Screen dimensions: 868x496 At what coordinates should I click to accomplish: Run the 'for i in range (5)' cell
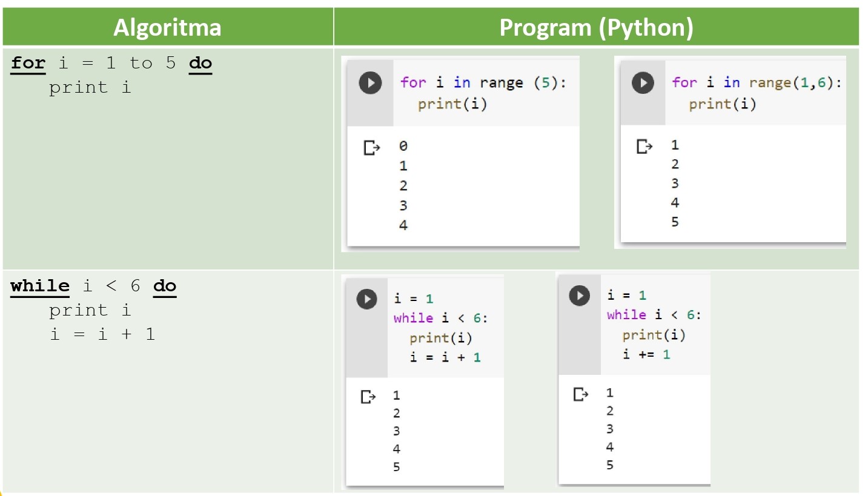pos(370,83)
